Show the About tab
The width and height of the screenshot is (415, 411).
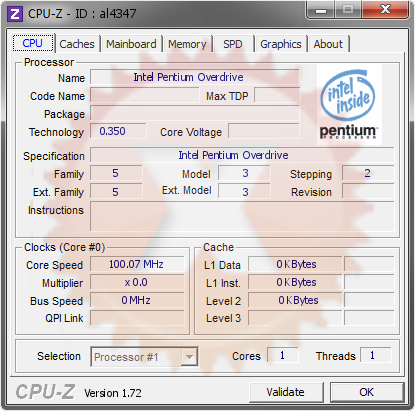point(328,44)
